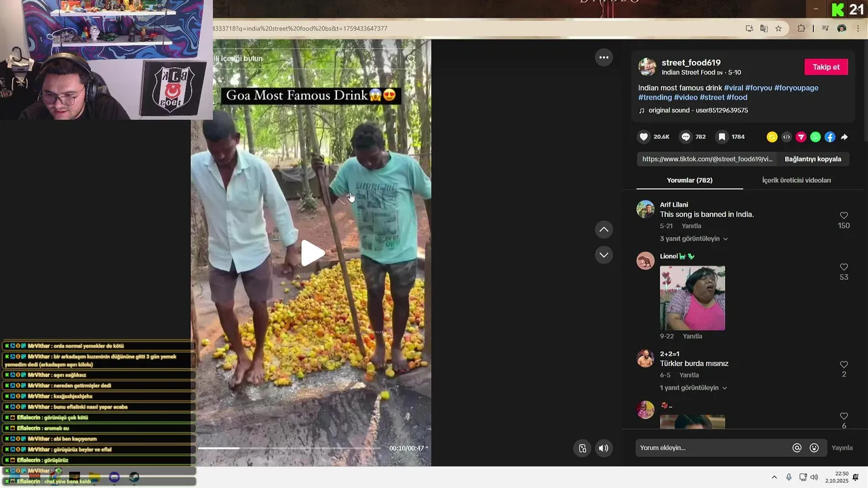Share to WhatsApp
Screen dimensions: 868x488
[815, 137]
